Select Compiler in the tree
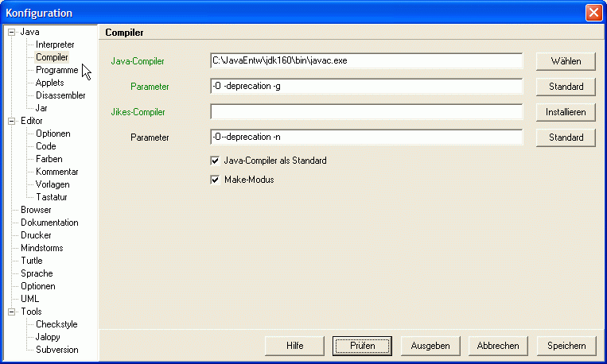The width and height of the screenshot is (607, 364). [x=52, y=57]
